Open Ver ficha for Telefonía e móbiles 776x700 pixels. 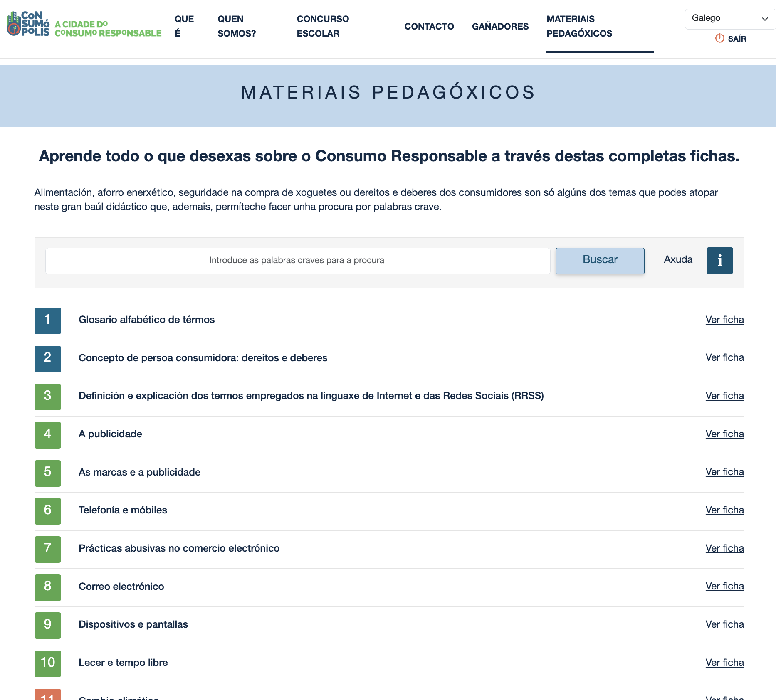tap(724, 510)
